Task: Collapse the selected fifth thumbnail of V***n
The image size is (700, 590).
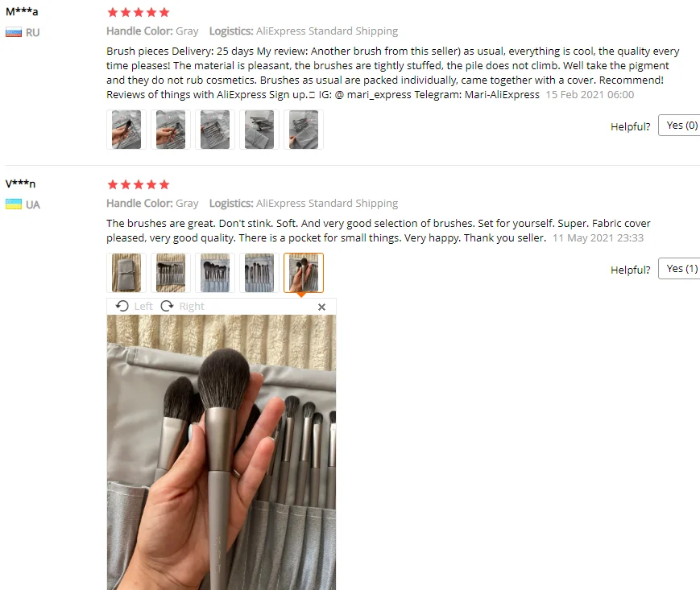Action: pyautogui.click(x=304, y=273)
